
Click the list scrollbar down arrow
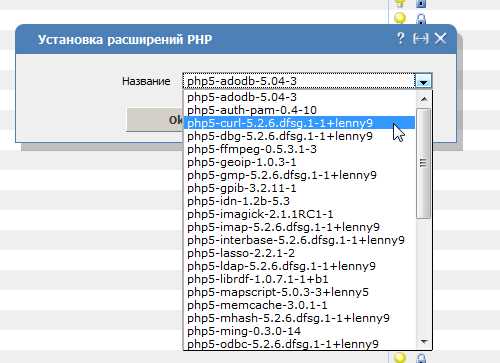(x=424, y=341)
